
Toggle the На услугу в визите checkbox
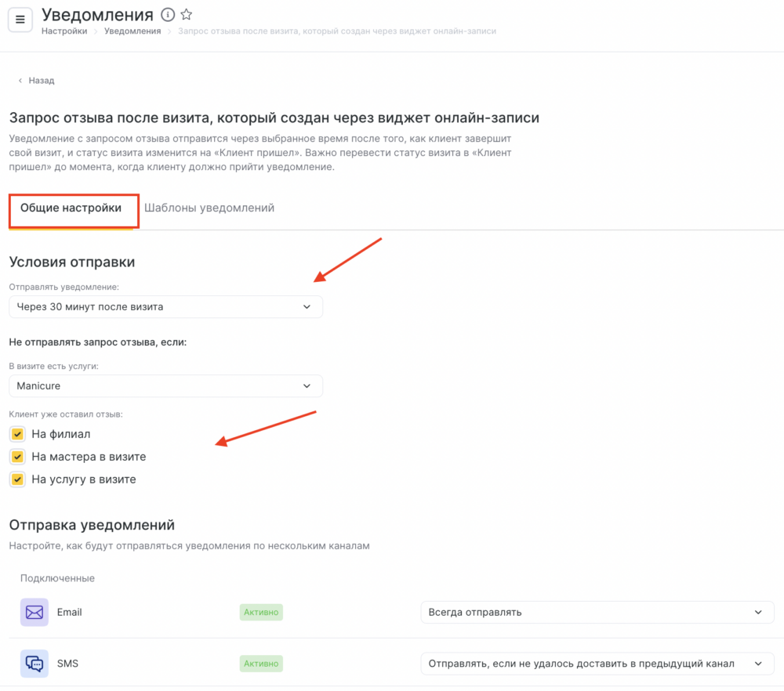click(17, 479)
